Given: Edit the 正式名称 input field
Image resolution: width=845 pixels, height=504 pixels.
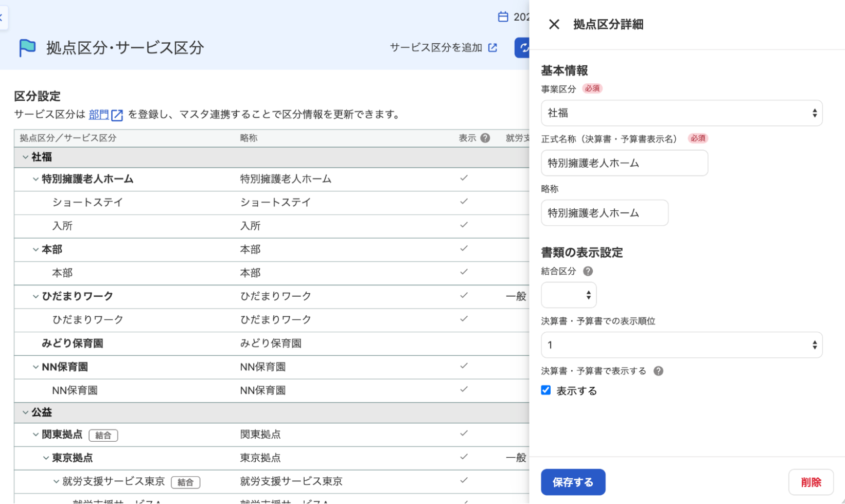Looking at the screenshot, I should point(624,163).
